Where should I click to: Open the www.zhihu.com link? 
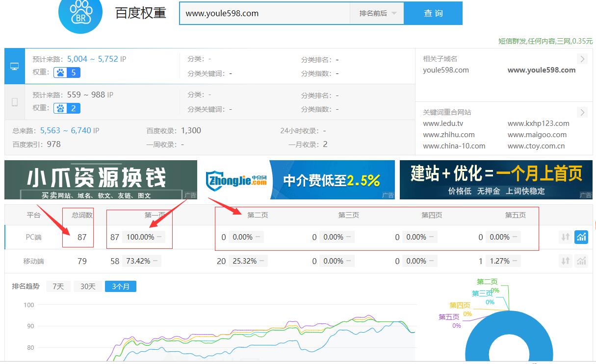[x=449, y=135]
